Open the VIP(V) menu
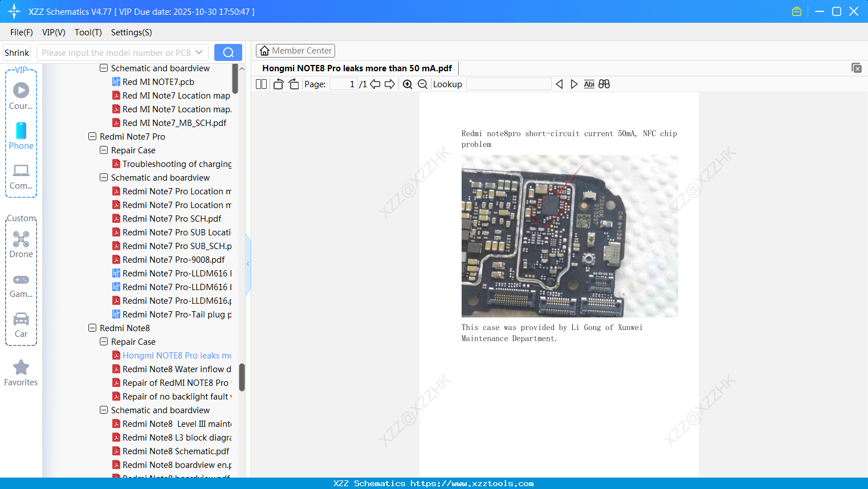 [54, 32]
